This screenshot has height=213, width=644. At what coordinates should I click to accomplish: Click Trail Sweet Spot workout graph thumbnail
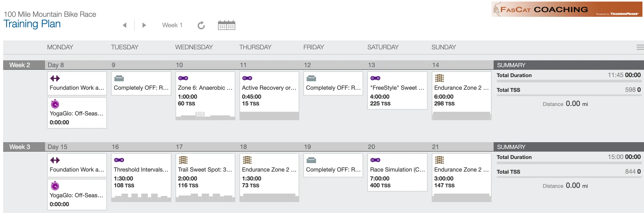pyautogui.click(x=205, y=197)
